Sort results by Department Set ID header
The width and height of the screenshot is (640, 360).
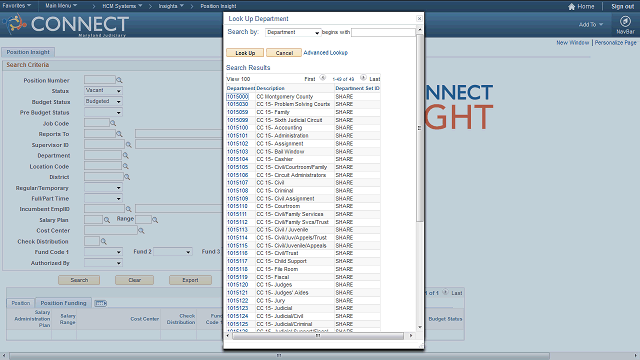coord(357,88)
